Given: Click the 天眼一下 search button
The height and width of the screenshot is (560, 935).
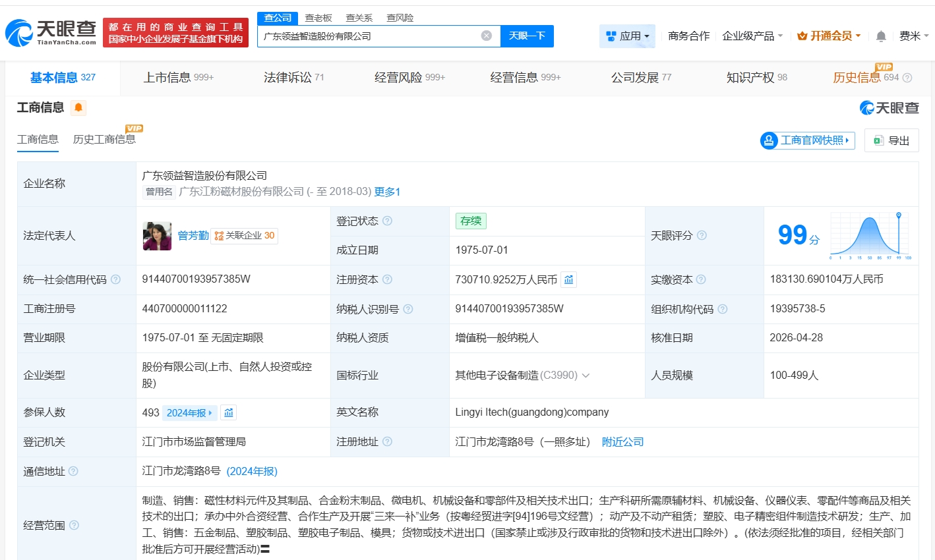Looking at the screenshot, I should point(527,36).
